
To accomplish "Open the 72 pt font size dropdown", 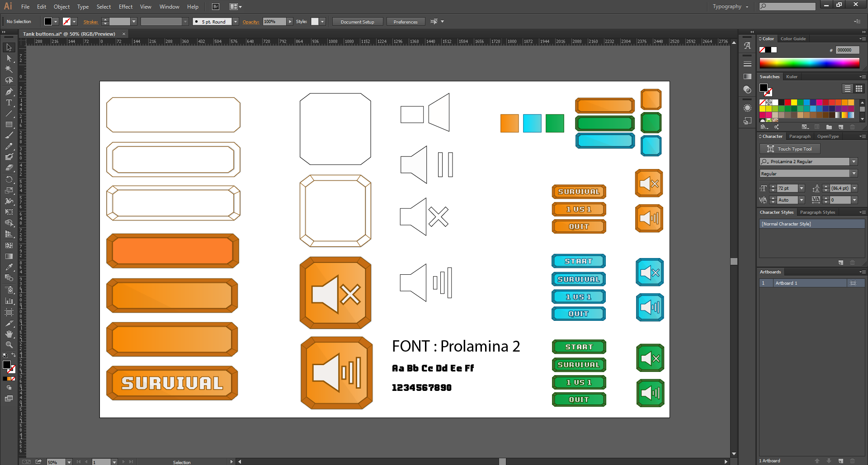I will (802, 188).
